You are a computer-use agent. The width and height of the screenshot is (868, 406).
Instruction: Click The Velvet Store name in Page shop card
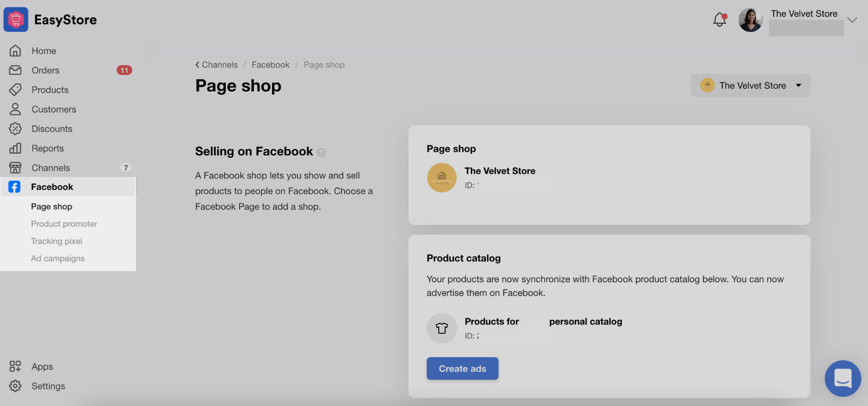coord(500,171)
